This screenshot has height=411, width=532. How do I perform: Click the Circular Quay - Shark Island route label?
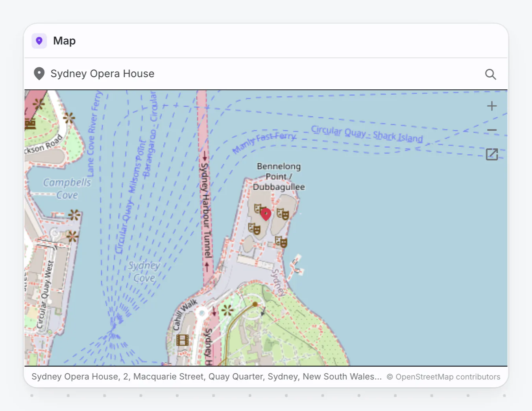tap(367, 134)
